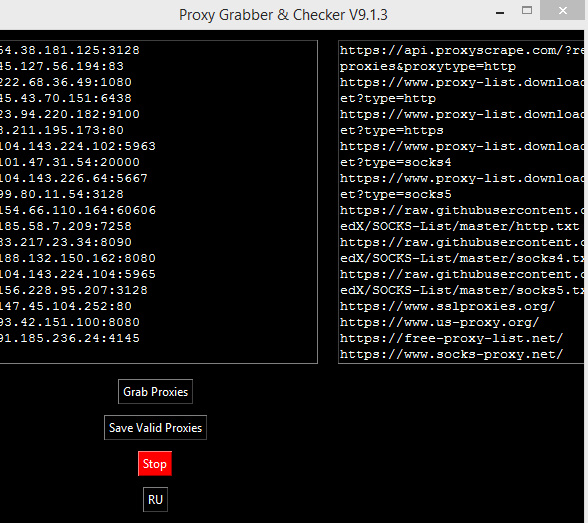
Task: Select proxy 185.58.7.209:7258
Action: 66,226
